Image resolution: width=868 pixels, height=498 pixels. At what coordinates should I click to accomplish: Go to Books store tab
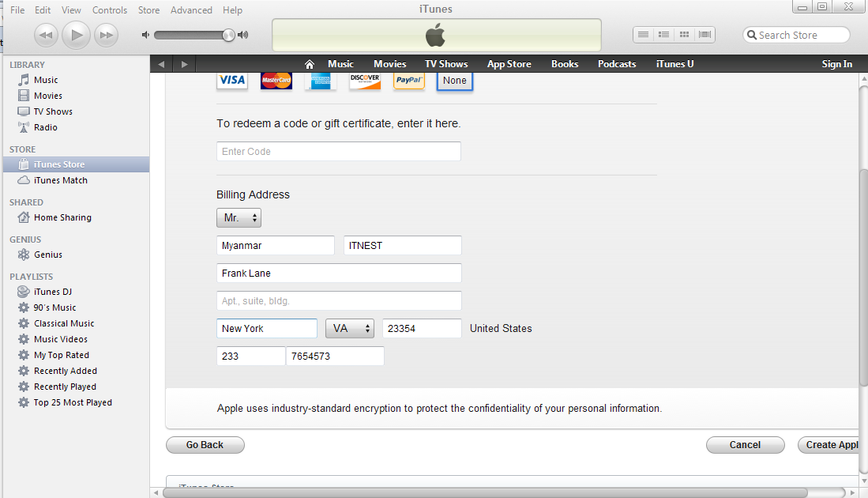click(x=565, y=64)
